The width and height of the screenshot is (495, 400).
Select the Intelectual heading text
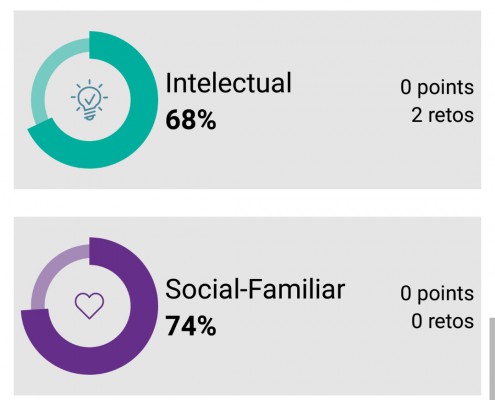(228, 83)
